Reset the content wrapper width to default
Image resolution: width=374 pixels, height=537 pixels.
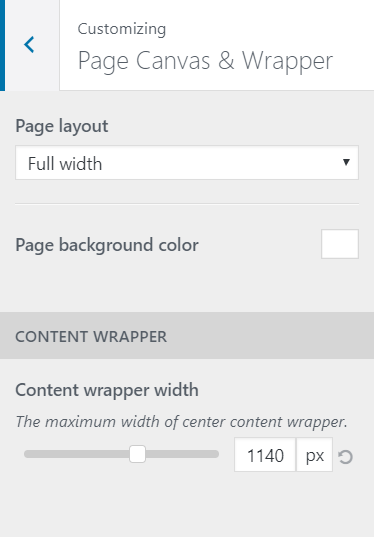pos(345,457)
